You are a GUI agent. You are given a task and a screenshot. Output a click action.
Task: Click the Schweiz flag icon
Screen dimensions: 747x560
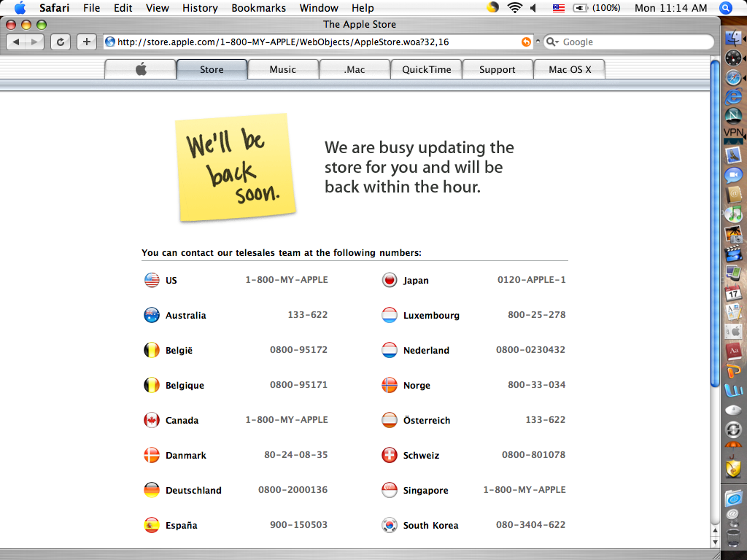(390, 455)
